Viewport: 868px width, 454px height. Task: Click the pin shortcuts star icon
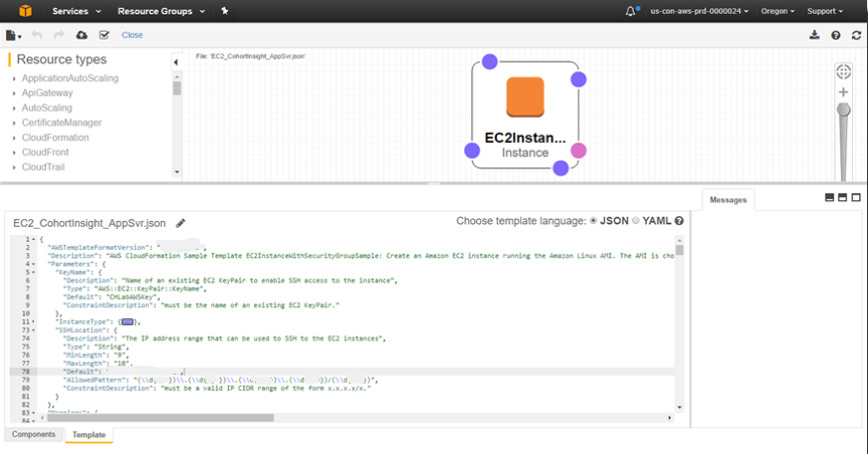(225, 11)
